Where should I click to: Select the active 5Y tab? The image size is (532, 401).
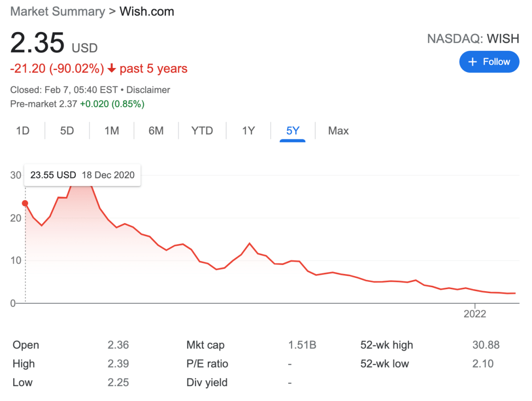[x=293, y=131]
